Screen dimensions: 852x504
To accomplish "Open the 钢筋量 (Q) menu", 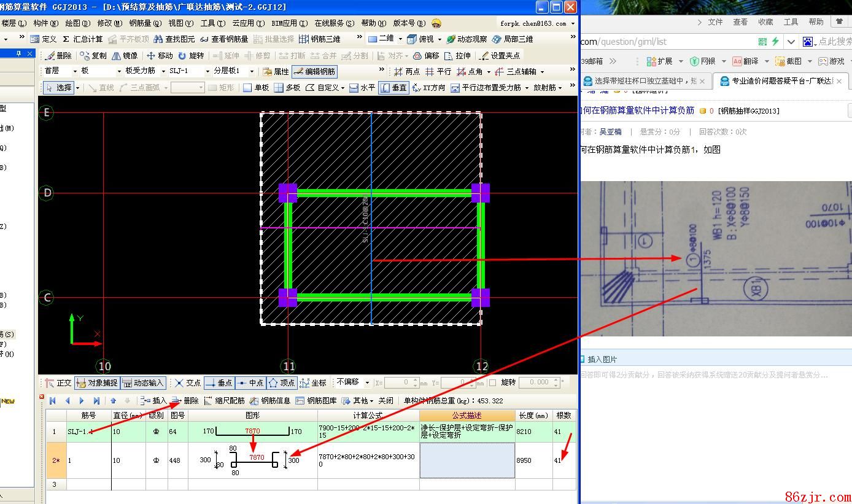I will pyautogui.click(x=145, y=23).
